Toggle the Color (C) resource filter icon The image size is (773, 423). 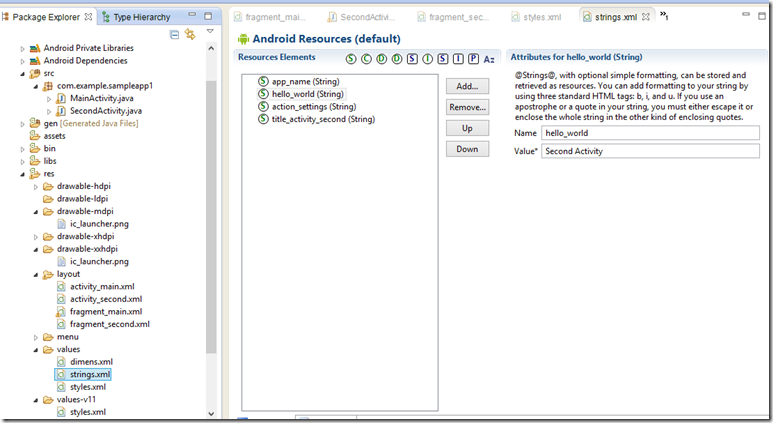(367, 59)
